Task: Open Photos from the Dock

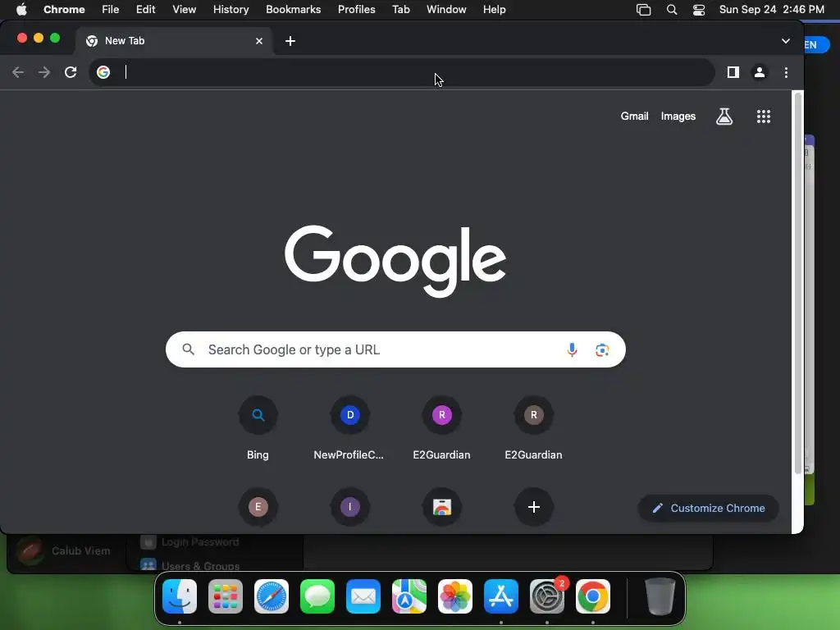Action: click(x=454, y=596)
